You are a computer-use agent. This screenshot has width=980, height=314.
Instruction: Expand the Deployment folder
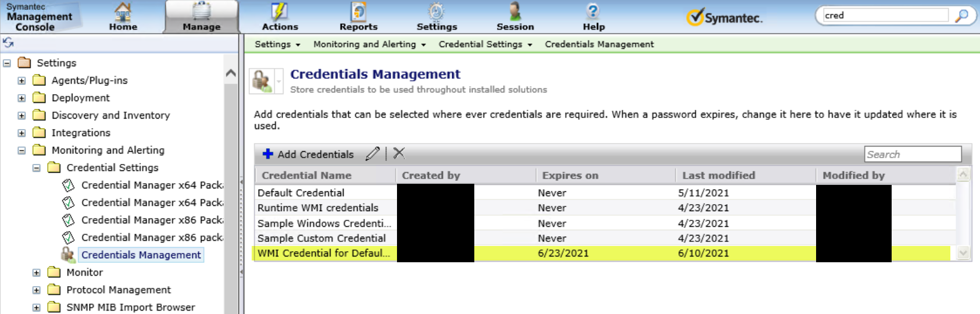pyautogui.click(x=22, y=98)
